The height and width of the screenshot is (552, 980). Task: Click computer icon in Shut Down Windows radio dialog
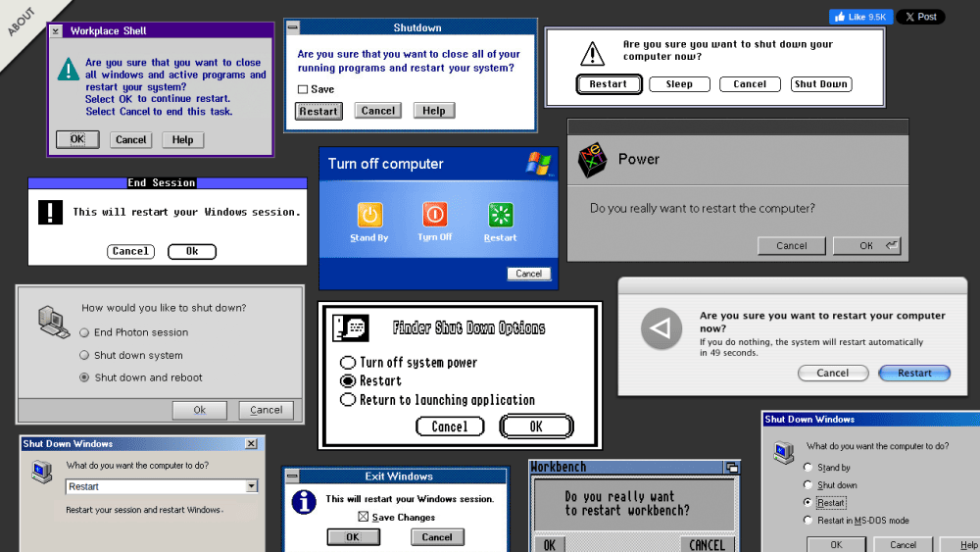(783, 452)
